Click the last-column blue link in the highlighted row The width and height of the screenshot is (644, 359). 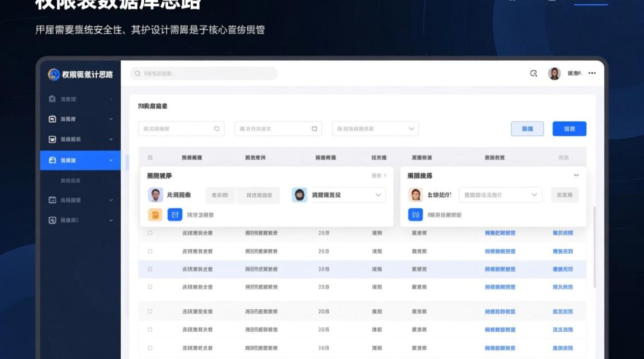click(x=563, y=269)
